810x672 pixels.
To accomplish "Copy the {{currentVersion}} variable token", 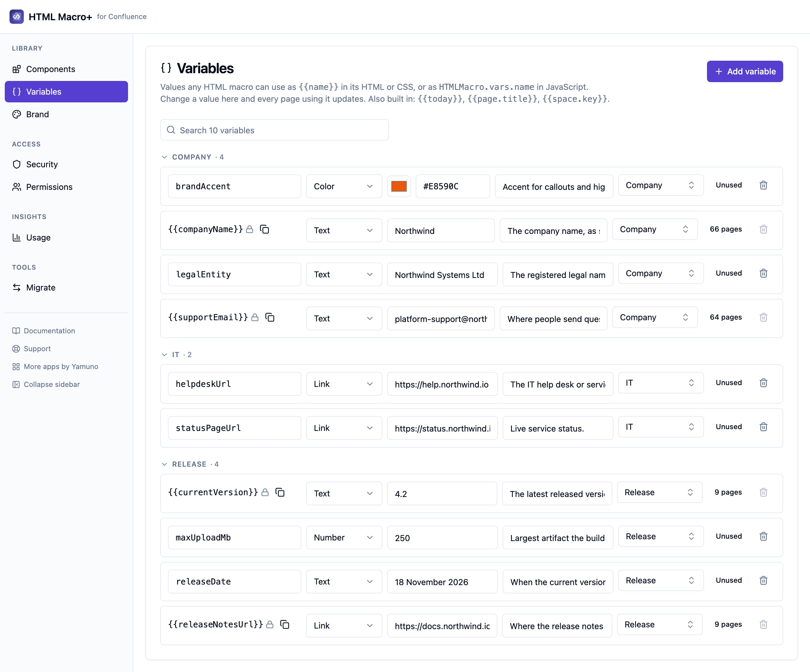I will (280, 492).
